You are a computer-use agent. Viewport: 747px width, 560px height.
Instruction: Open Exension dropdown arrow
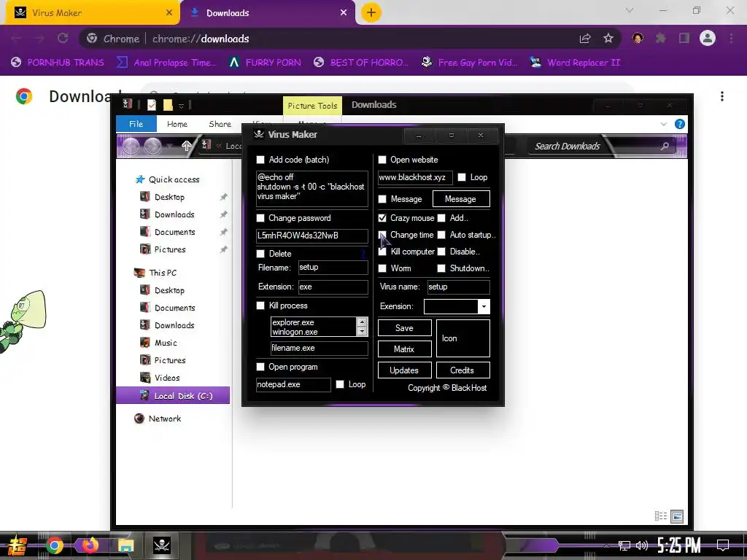click(484, 307)
